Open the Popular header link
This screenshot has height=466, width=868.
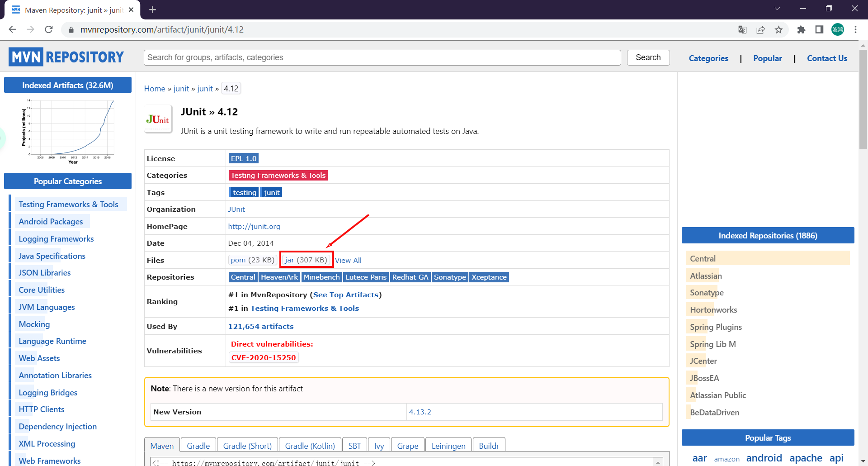point(767,58)
